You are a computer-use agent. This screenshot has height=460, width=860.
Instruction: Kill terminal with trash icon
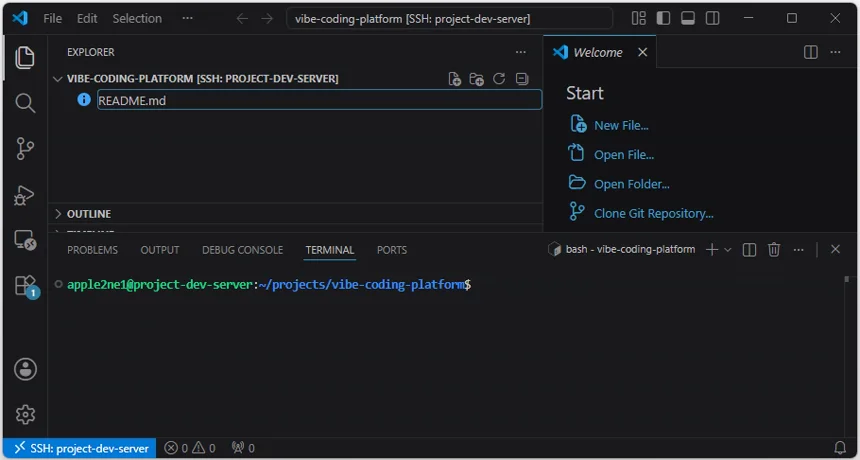(774, 250)
